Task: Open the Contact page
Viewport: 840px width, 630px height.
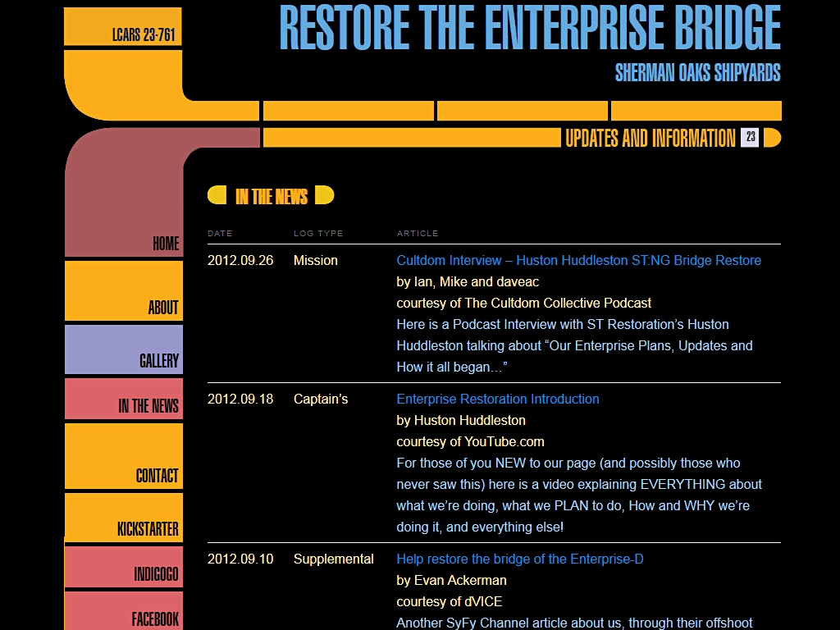Action: (124, 456)
